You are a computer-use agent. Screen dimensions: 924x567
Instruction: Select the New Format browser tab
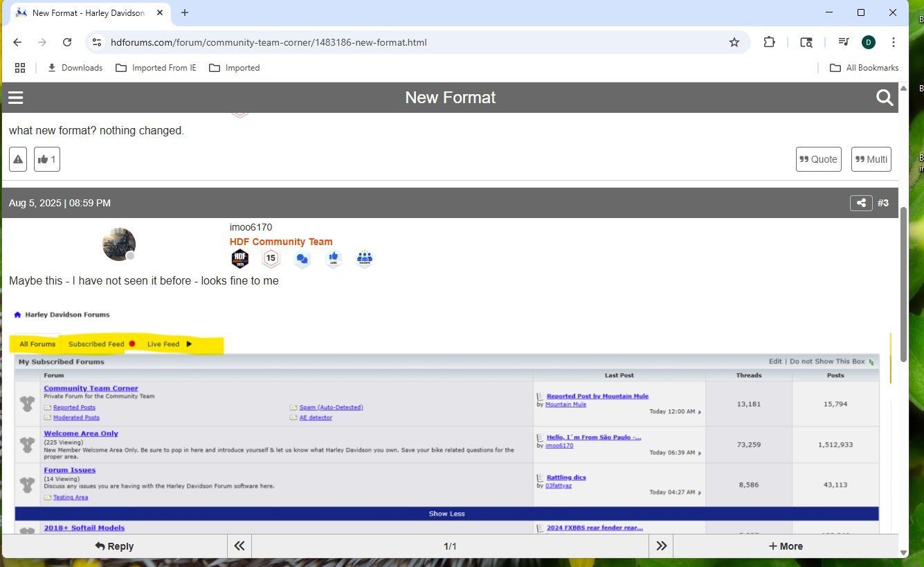88,13
